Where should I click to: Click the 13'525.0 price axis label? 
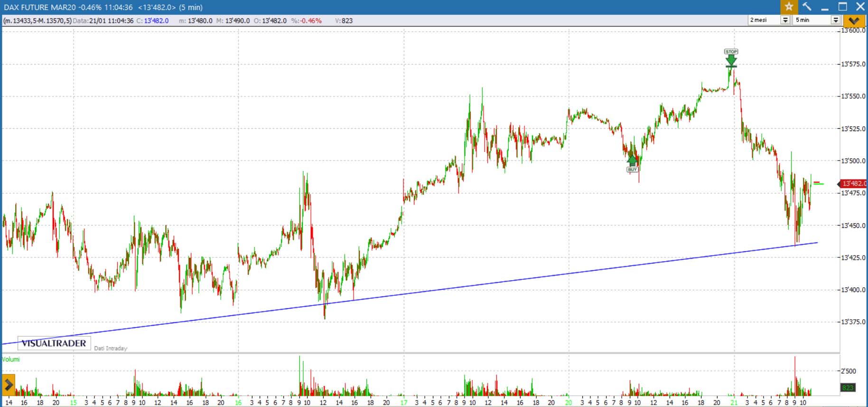pos(853,129)
